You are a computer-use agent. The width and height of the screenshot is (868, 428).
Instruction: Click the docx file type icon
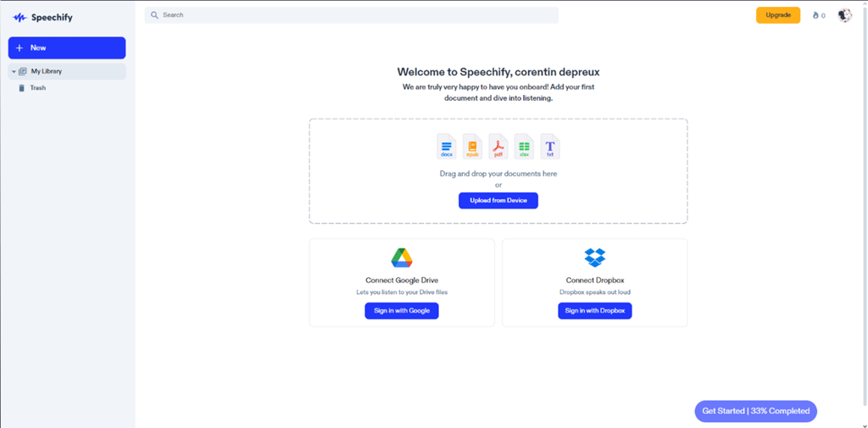click(x=447, y=147)
